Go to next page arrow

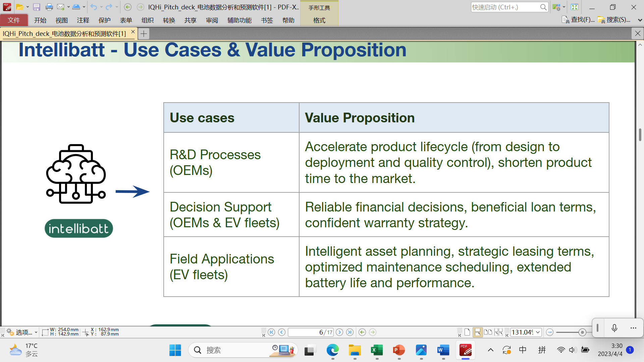(339, 332)
